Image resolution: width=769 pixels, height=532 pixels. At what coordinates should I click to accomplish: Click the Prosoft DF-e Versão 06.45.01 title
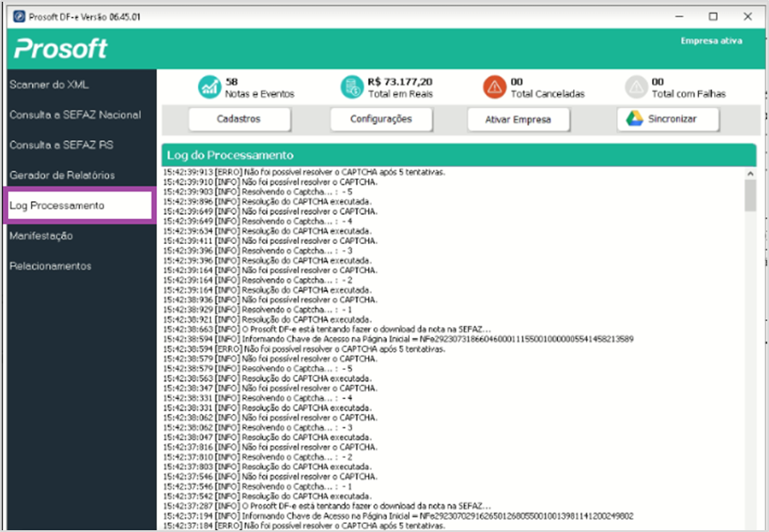84,17
